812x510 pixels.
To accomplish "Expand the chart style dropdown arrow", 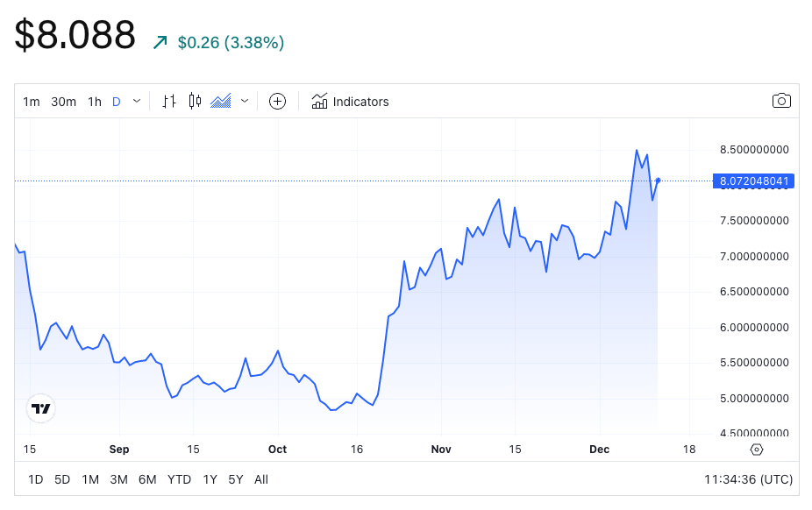I will tap(245, 102).
